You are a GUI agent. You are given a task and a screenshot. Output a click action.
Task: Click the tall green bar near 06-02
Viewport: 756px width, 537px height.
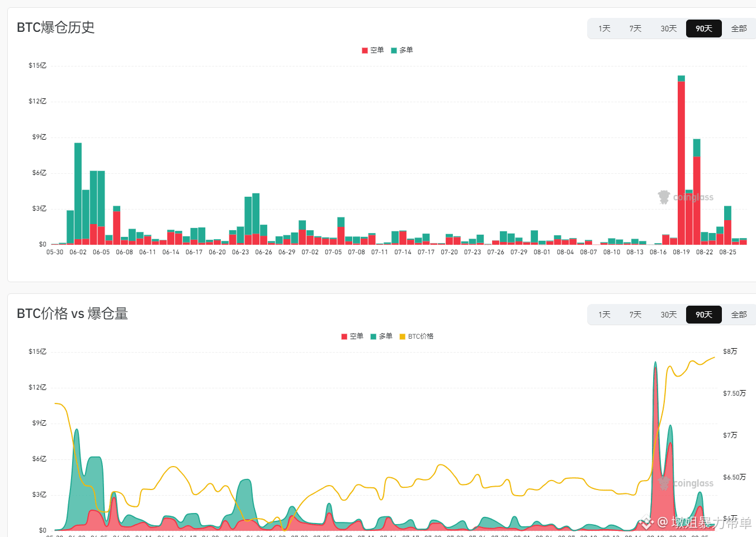pos(78,190)
